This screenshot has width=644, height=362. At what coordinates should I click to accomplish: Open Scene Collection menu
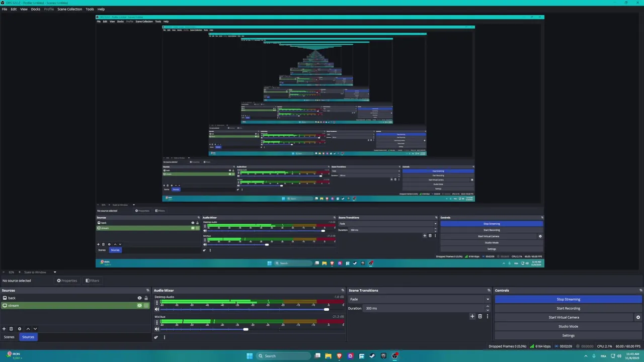[x=69, y=9]
